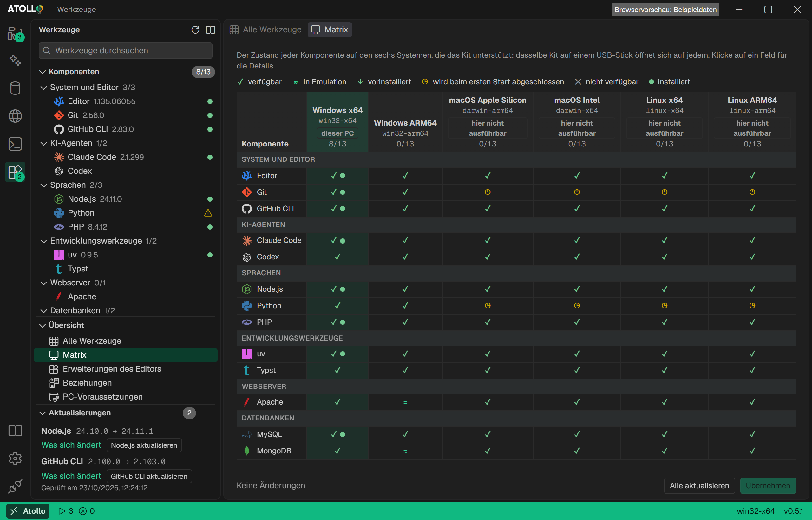The image size is (812, 520).
Task: Open the database cylinder sidebar icon
Action: 15,88
